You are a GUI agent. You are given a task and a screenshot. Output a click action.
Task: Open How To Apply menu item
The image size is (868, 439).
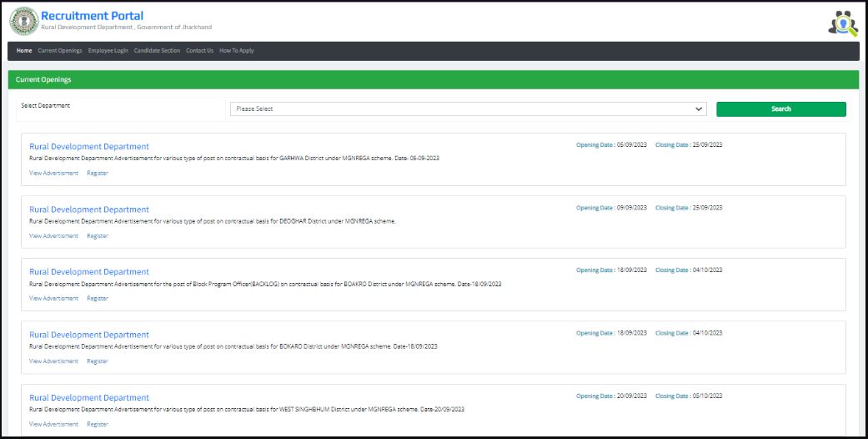point(237,51)
